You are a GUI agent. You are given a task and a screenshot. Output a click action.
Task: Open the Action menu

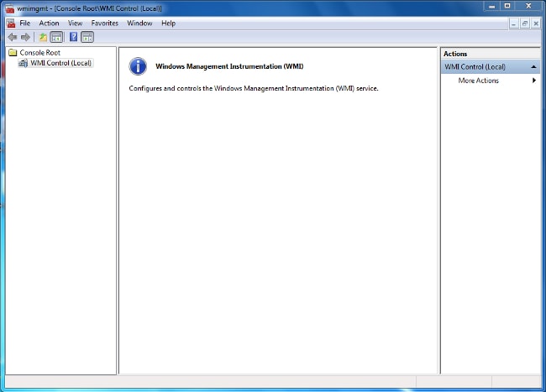tap(49, 24)
